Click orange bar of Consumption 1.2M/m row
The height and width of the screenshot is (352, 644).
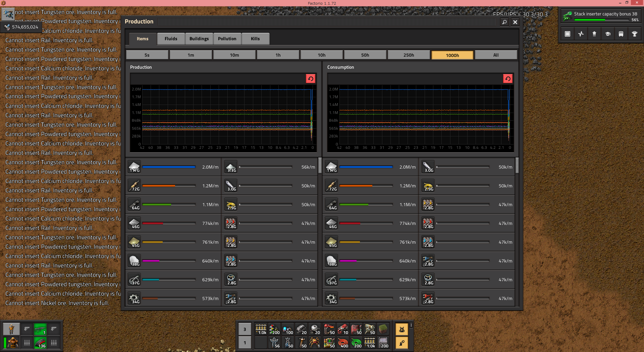pos(356,186)
